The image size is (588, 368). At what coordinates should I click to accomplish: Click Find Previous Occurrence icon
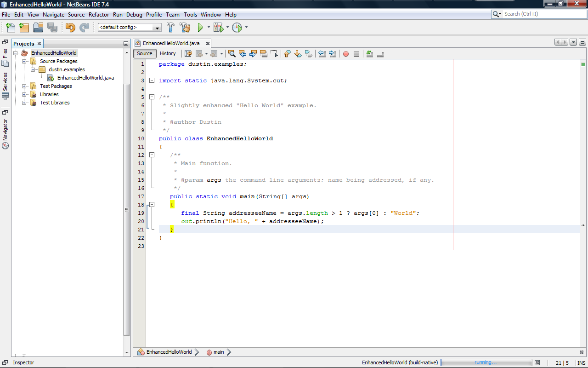243,54
